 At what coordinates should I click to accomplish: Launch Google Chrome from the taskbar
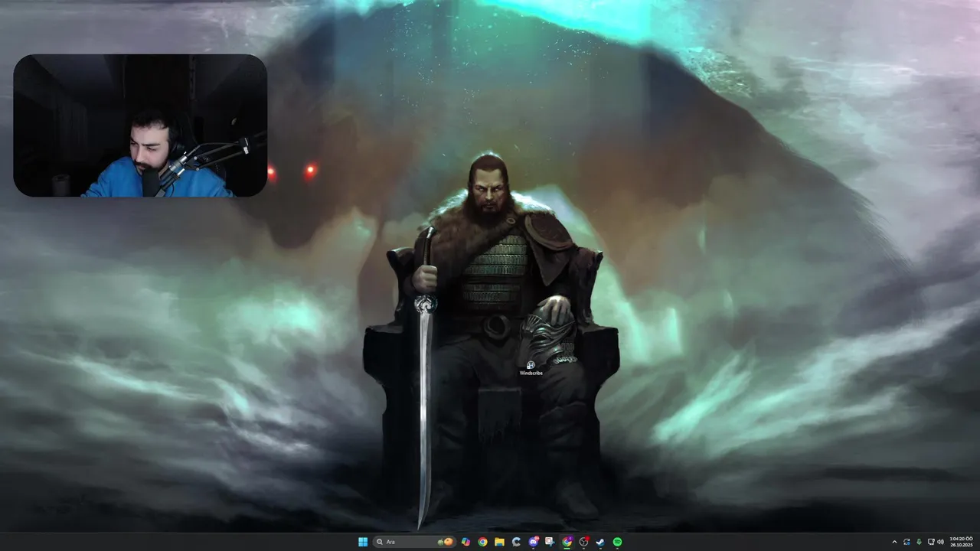coord(482,542)
